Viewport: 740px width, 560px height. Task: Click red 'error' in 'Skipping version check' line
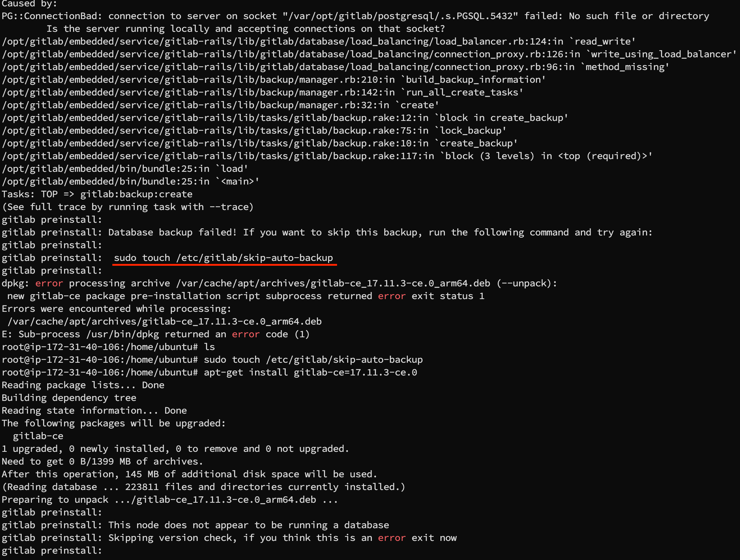[x=392, y=538]
